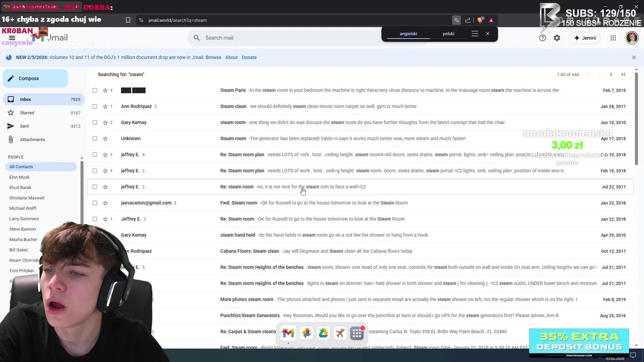Follow the Browse link in banner
This screenshot has width=644, height=362.
(213, 57)
